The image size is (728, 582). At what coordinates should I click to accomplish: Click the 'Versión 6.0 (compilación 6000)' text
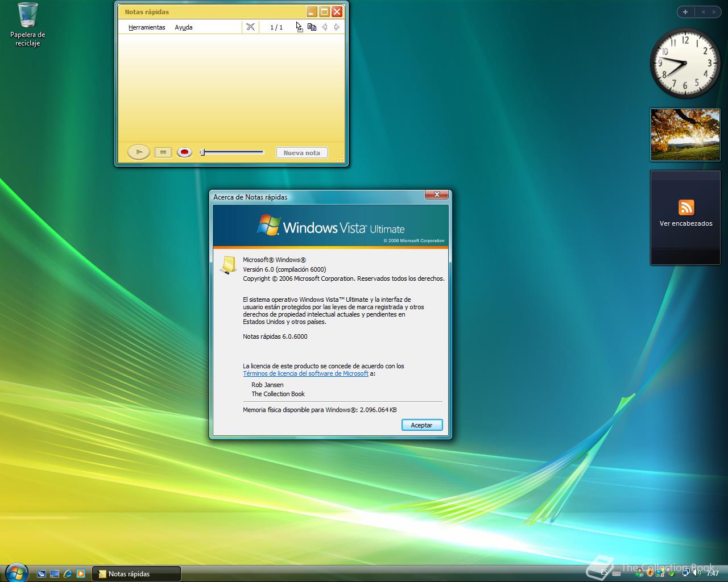click(284, 269)
